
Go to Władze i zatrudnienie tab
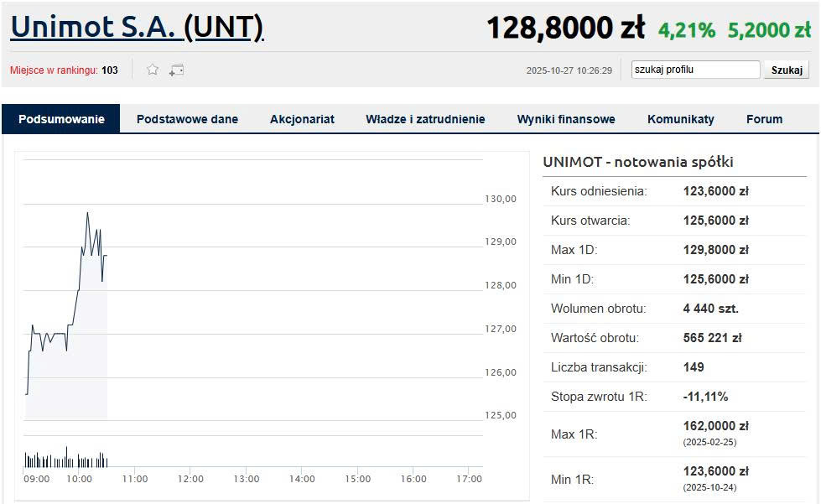[x=425, y=119]
